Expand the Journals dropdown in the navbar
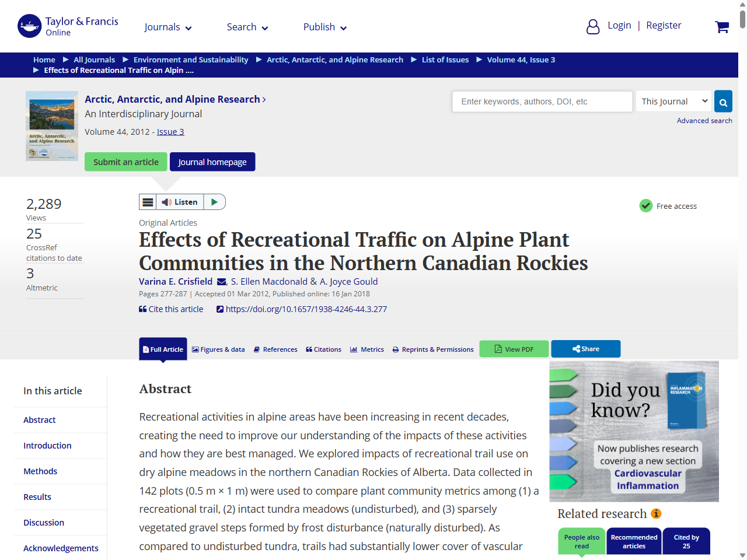This screenshot has width=747, height=560. coord(168,27)
